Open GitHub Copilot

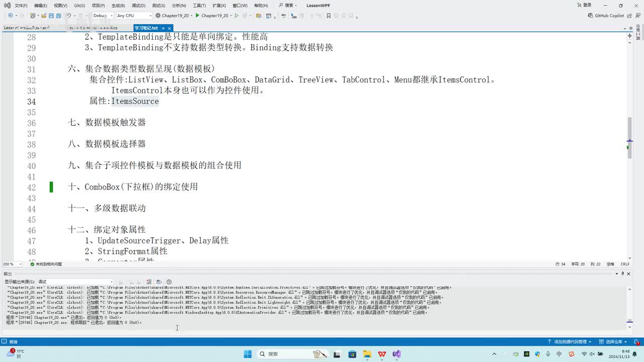[x=606, y=16]
